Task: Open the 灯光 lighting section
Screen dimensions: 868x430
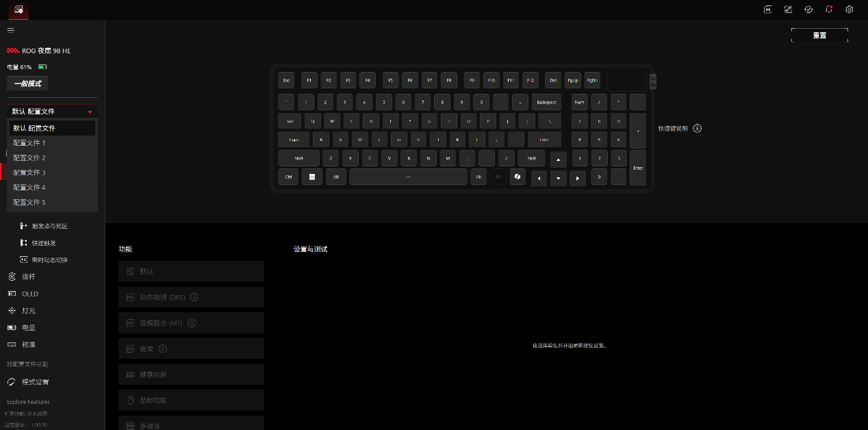Action: tap(28, 311)
